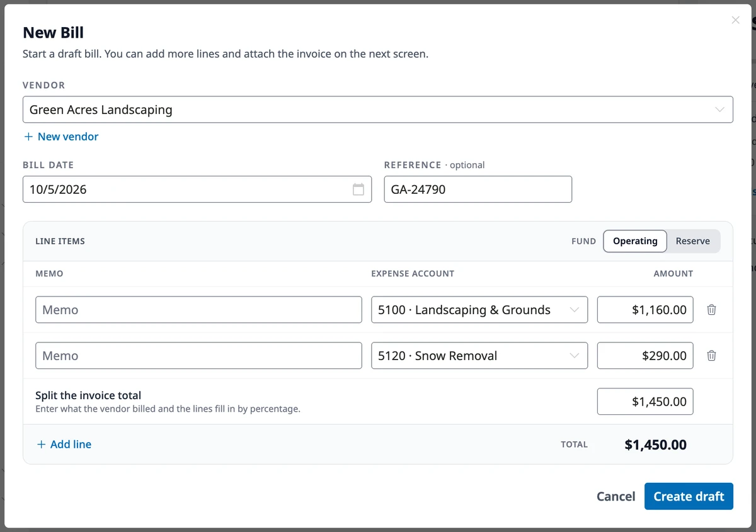Screen dimensions: 756x532
Task: Focus the Memo field on the Snow Removal row
Action: (198, 356)
